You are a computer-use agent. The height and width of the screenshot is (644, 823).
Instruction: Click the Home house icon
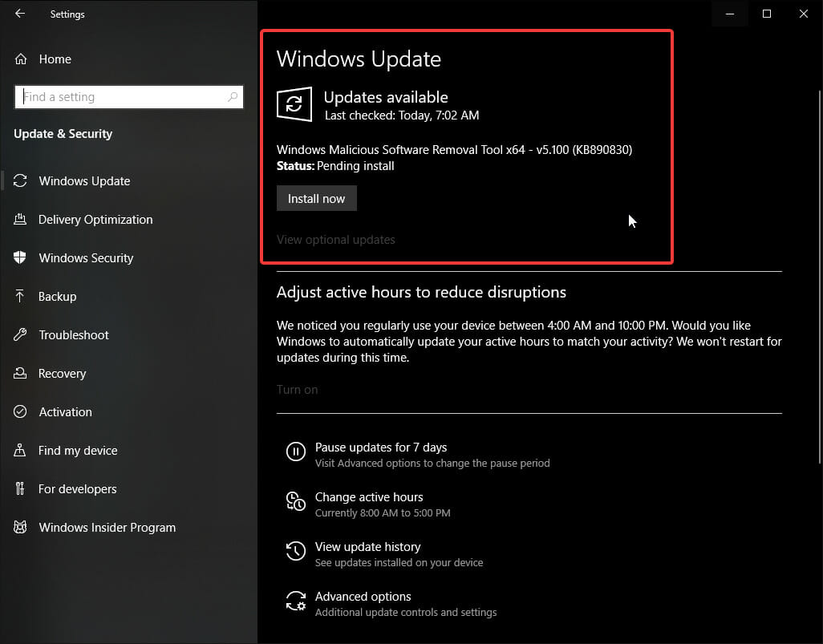[x=21, y=59]
